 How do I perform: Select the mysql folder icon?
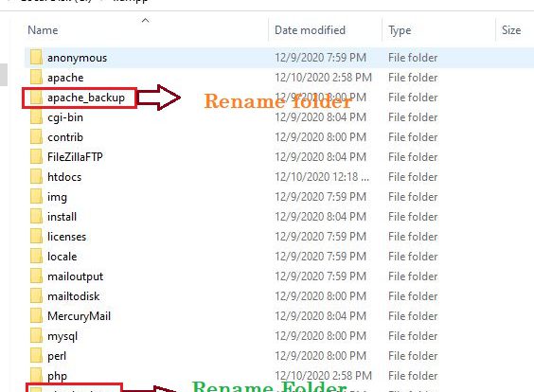pos(36,335)
